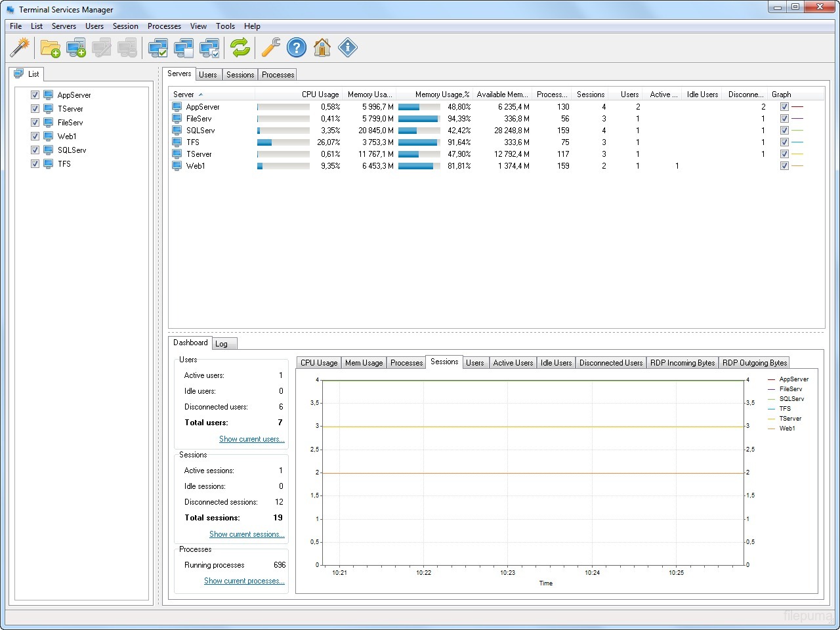Click the Show current users link
Viewport: 840px width, 630px height.
(251, 439)
